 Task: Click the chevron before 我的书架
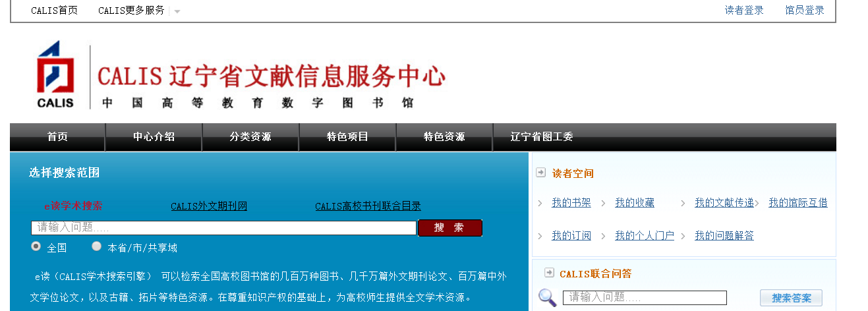(540, 203)
